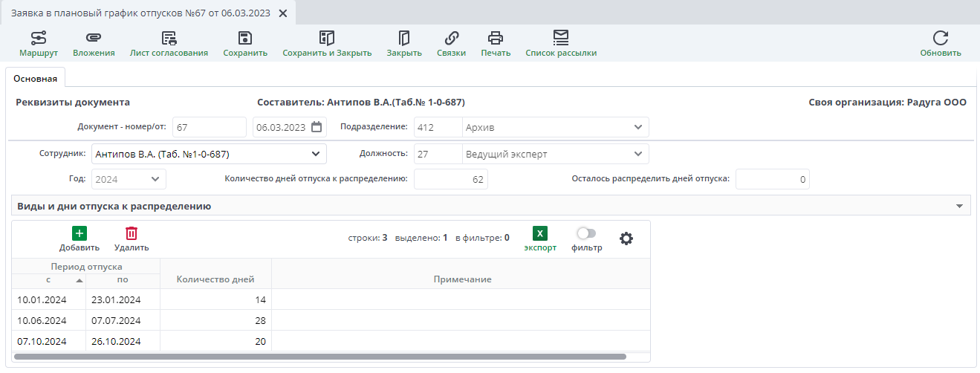Expand the Подразделение Архив dropdown
This screenshot has width=980, height=373.
637,127
